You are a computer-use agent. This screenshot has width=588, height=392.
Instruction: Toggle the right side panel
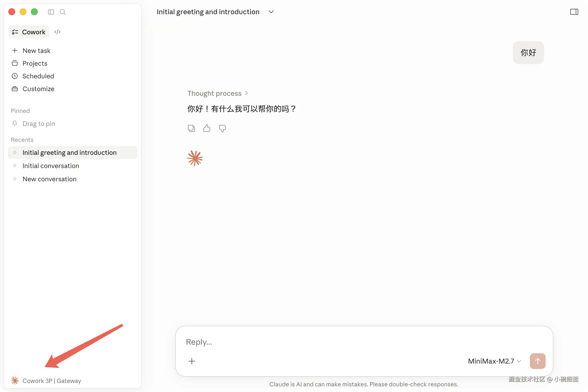[574, 12]
